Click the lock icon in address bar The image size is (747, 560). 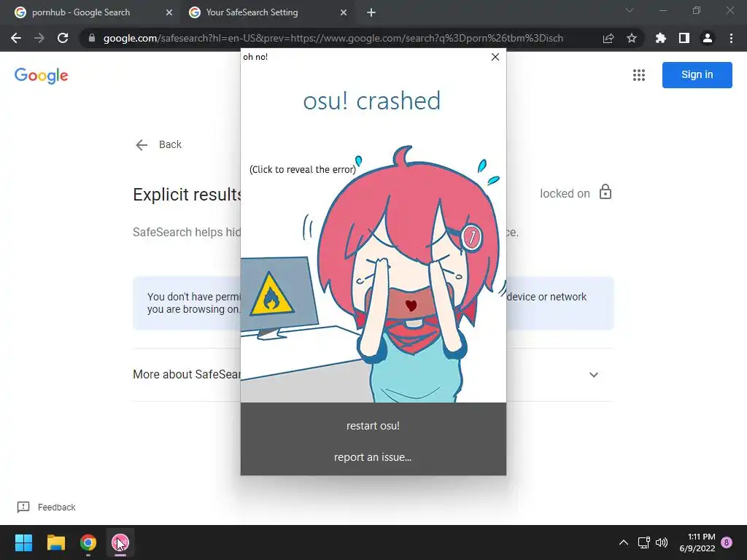coord(91,38)
